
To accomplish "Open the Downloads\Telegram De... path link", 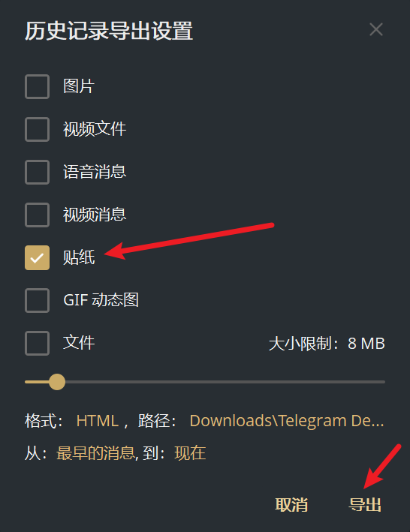I will pos(287,421).
